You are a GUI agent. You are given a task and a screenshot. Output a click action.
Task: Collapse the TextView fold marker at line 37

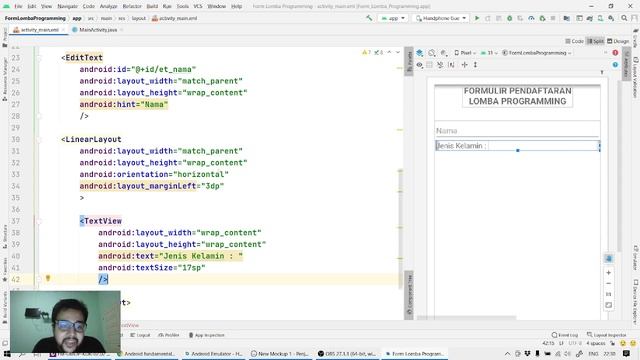(x=39, y=221)
